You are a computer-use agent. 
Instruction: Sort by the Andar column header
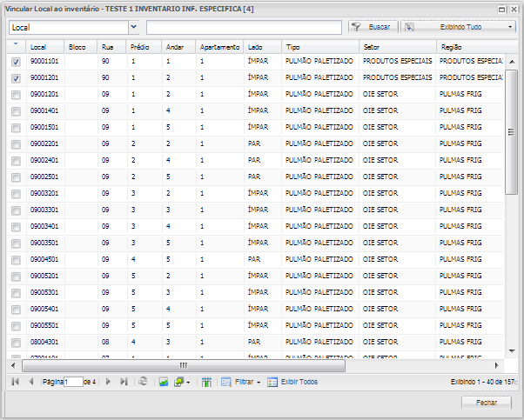click(x=178, y=47)
